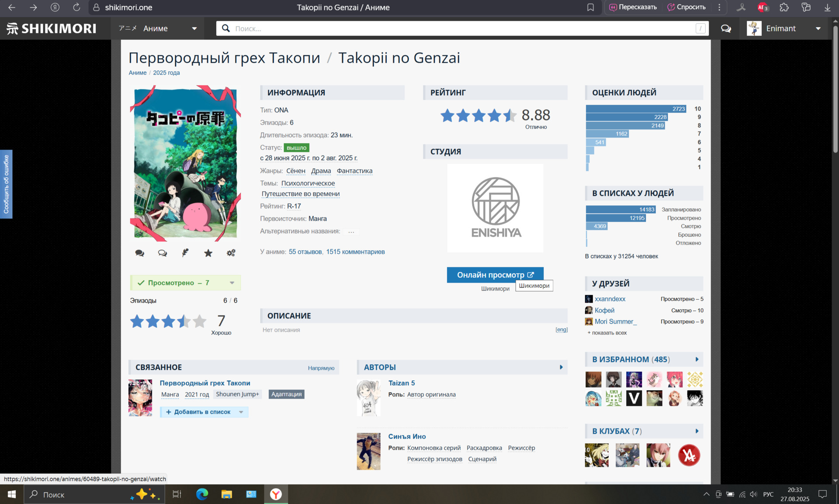The width and height of the screenshot is (839, 504).
Task: Expand the Авторы section arrow
Action: coord(561,367)
